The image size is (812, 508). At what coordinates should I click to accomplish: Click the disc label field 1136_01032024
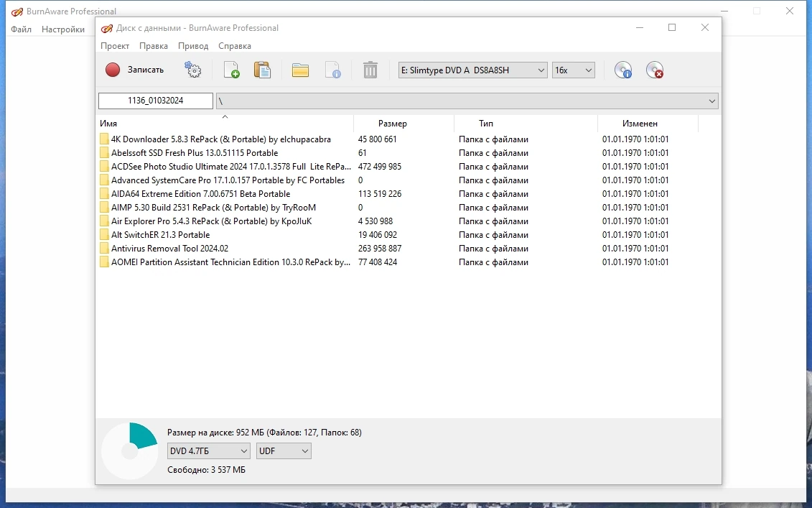(155, 101)
